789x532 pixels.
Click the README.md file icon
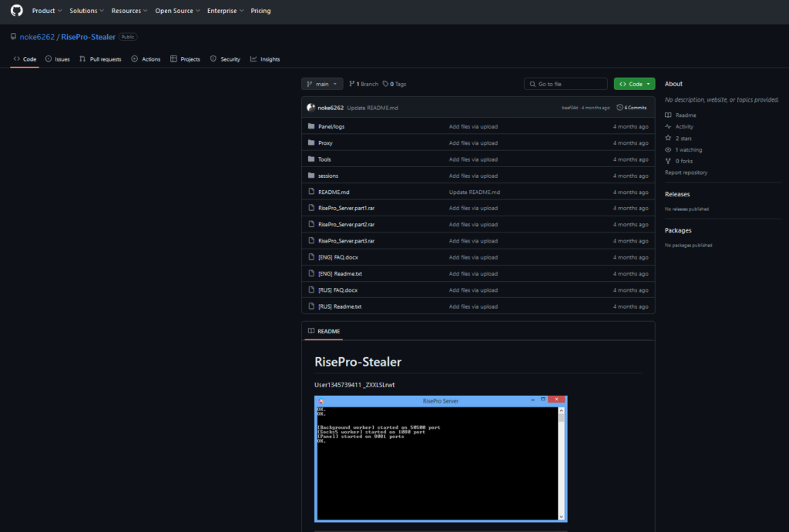click(311, 192)
